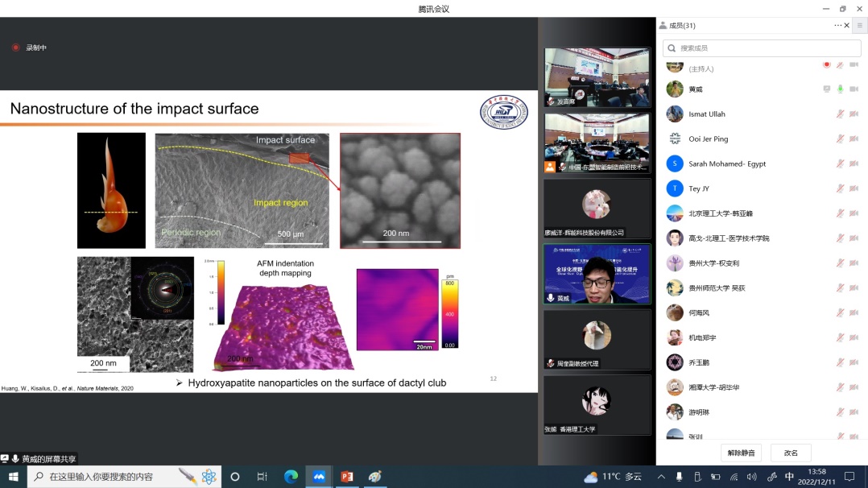The height and width of the screenshot is (488, 868).
Task: Click the host's red recording icon
Action: (826, 64)
